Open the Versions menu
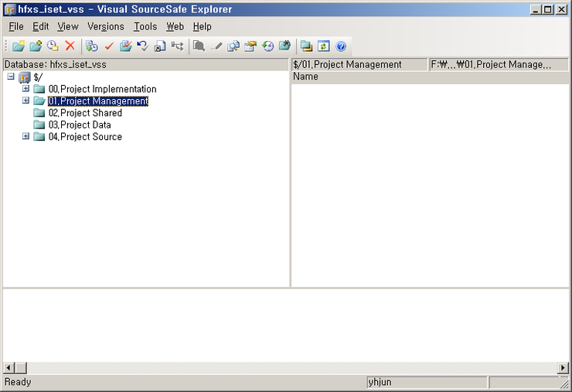 point(105,26)
